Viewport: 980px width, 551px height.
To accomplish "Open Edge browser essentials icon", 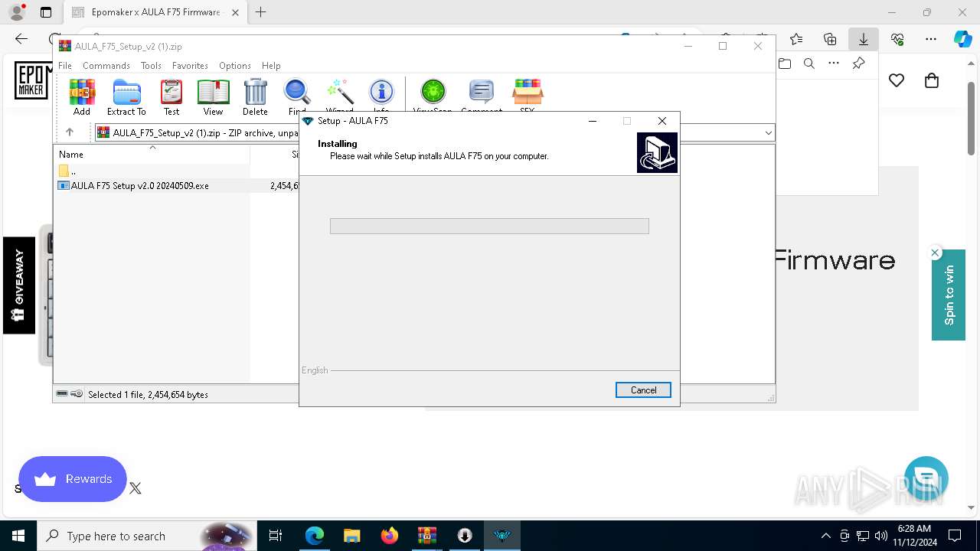I will tap(897, 39).
